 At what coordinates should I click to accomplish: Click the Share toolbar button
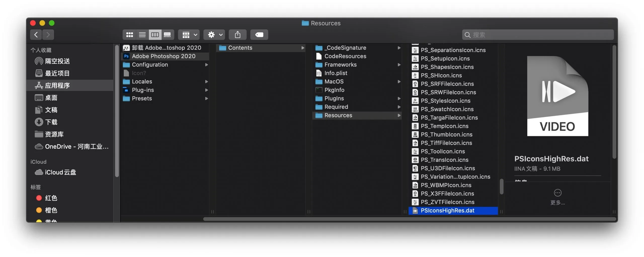tap(237, 35)
